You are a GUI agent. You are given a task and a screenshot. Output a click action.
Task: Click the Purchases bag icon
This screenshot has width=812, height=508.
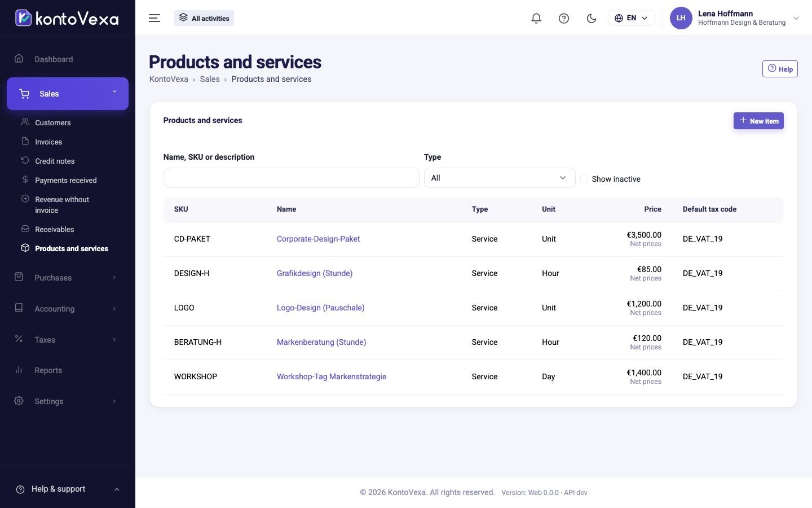tap(19, 277)
